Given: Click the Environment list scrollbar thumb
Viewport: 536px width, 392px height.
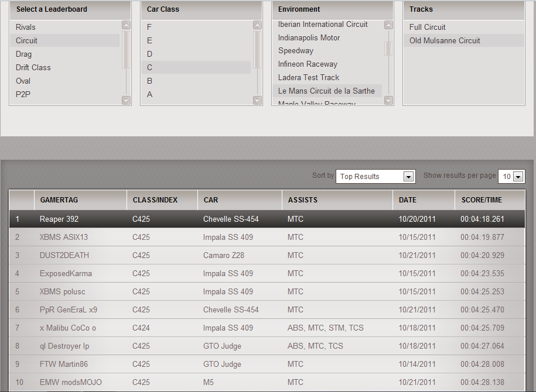Looking at the screenshot, I should tap(388, 49).
